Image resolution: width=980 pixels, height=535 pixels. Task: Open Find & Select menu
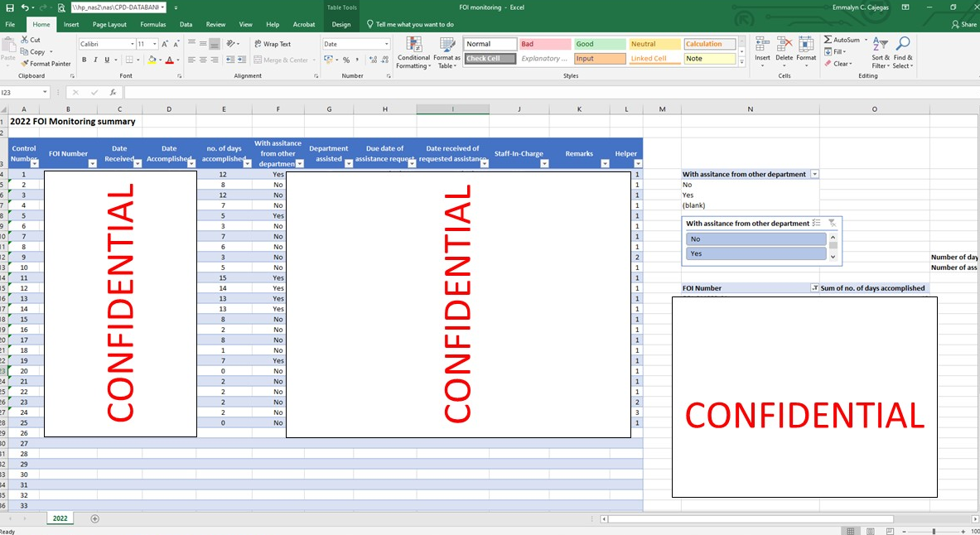click(x=902, y=52)
